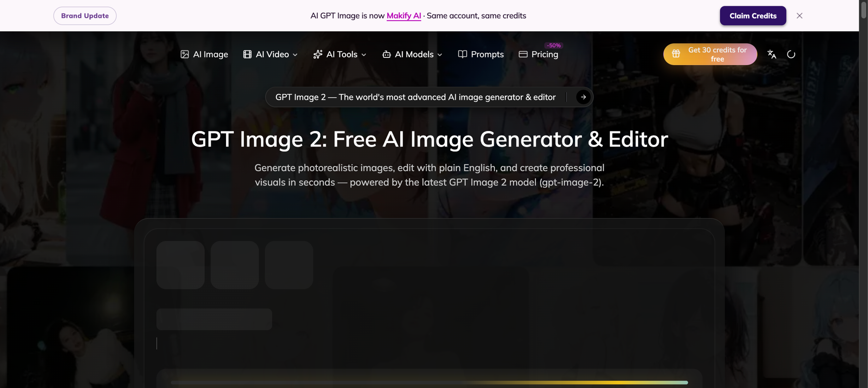Click the Claim Credits button
Viewport: 868px width, 388px height.
click(753, 16)
